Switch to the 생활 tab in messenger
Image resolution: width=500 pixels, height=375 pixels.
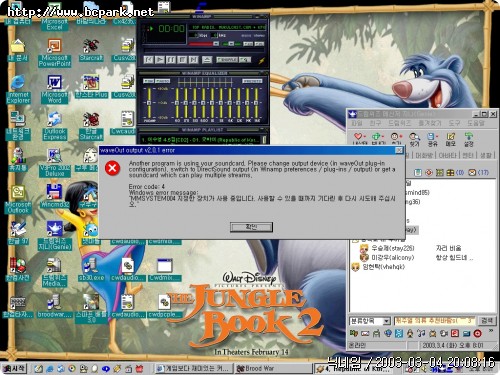coord(485,155)
